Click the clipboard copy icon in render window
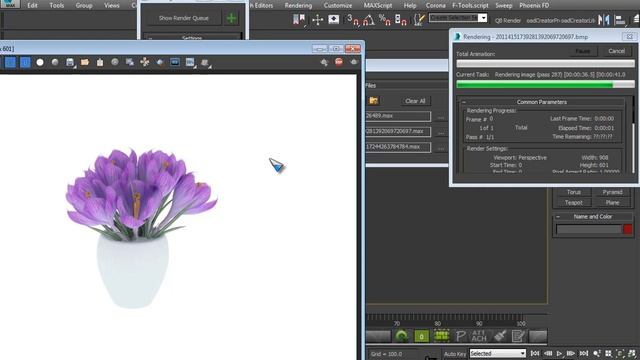The width and height of the screenshot is (640, 360). coord(100,62)
